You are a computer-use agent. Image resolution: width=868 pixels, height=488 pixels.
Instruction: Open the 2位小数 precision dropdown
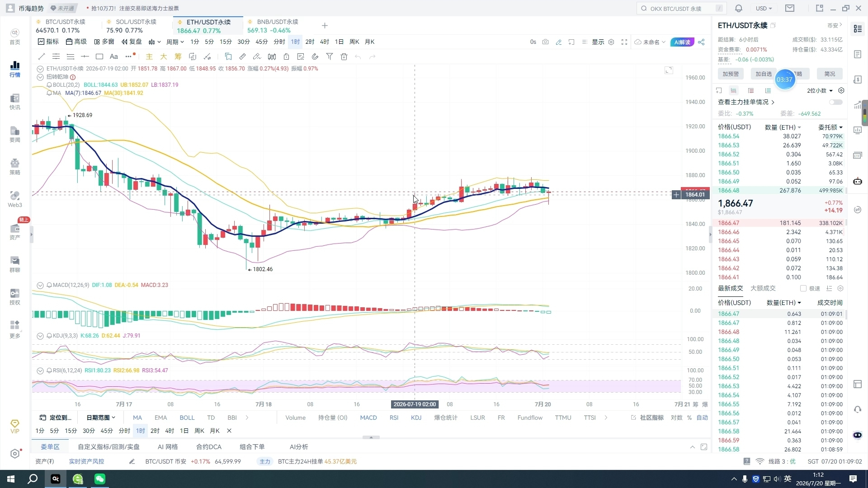[x=820, y=91]
